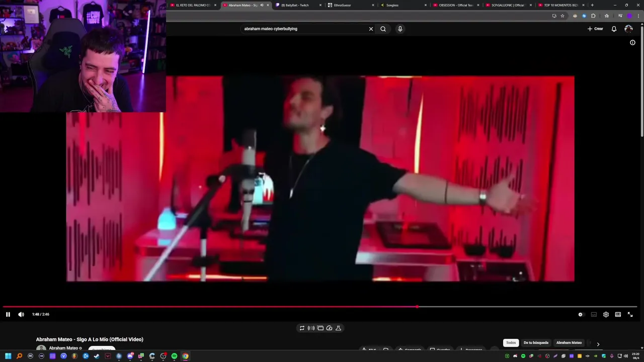Click the video title 'Sigo A Lo Mío'

pyautogui.click(x=90, y=339)
